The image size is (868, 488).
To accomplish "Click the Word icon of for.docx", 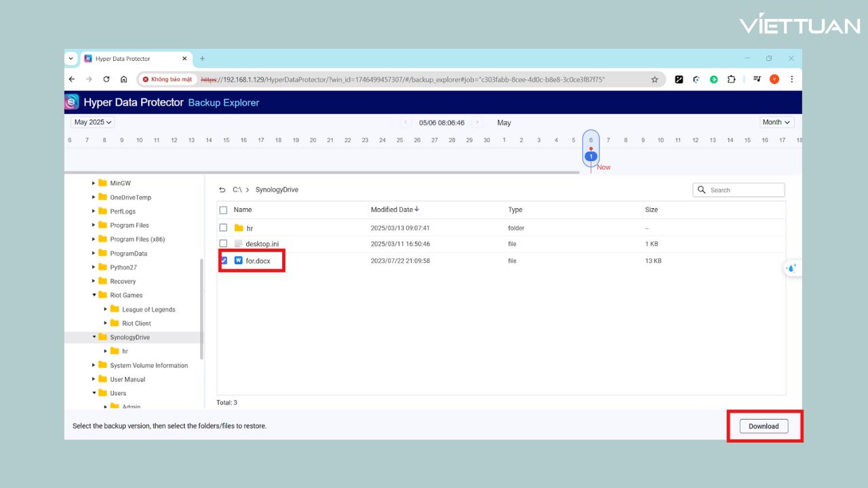I will 238,260.
